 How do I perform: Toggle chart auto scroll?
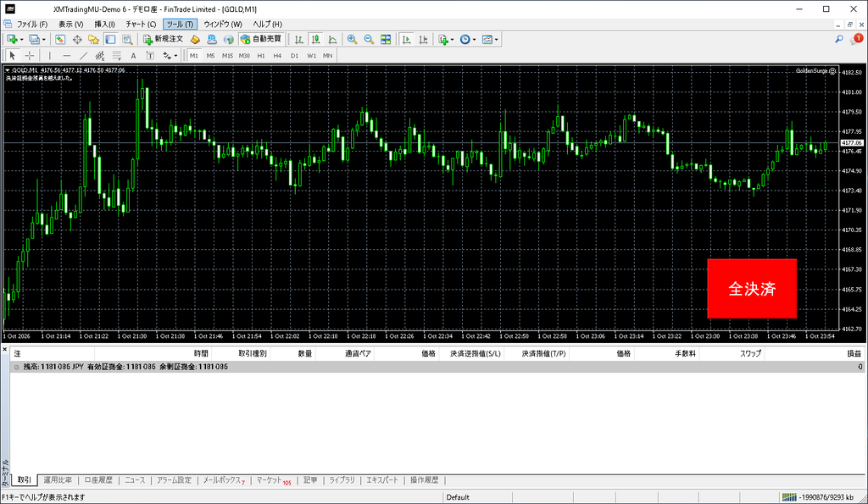click(406, 39)
